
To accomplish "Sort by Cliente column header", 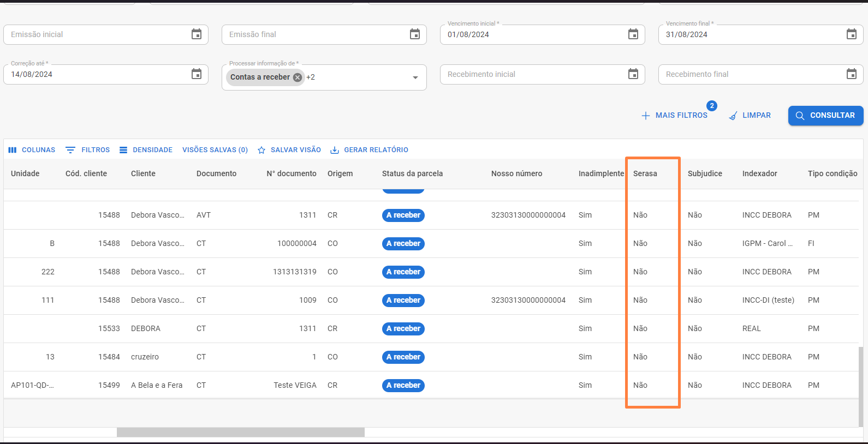I will pyautogui.click(x=143, y=173).
